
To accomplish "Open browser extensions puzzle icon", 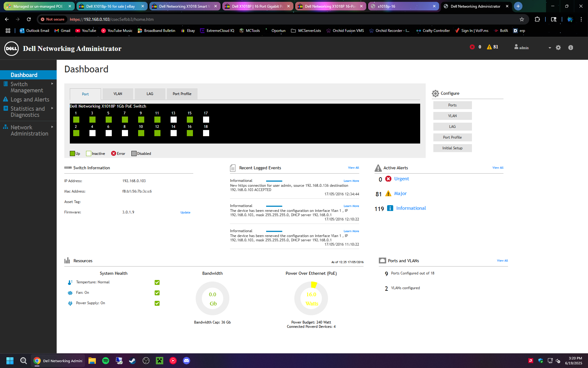I will [537, 19].
